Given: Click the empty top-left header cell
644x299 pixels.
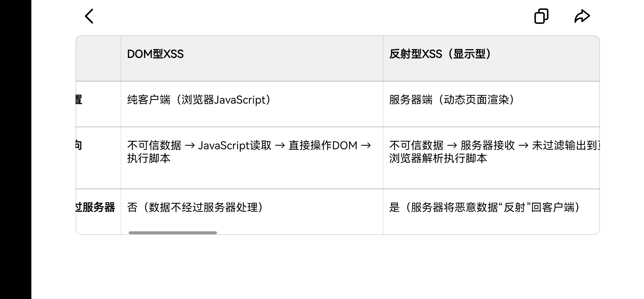Looking at the screenshot, I should 98,58.
